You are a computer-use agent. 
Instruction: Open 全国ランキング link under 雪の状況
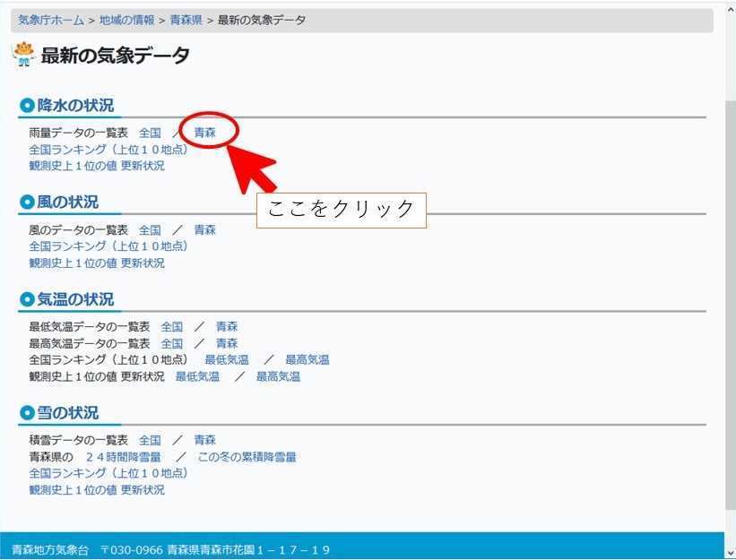click(x=108, y=473)
